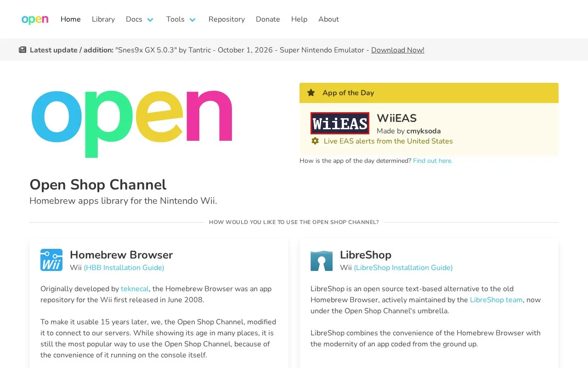Click the cmyksoda author name
This screenshot has width=588, height=368.
point(424,131)
